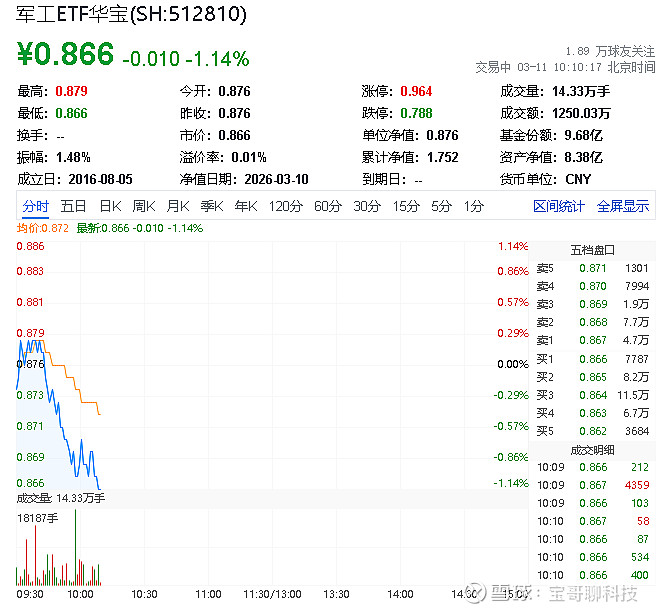Click the 买2 order row at 0.865

tap(592, 377)
